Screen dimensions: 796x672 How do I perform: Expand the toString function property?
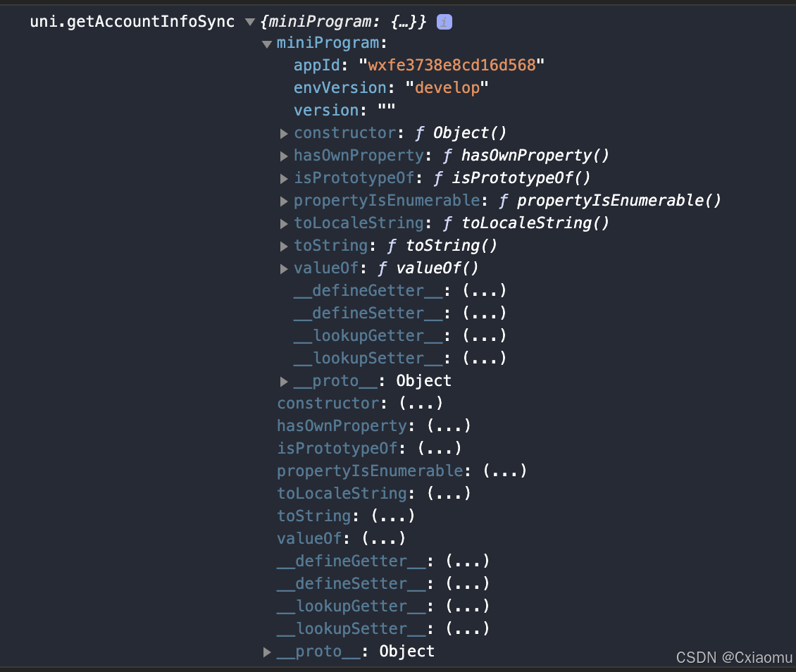[284, 246]
